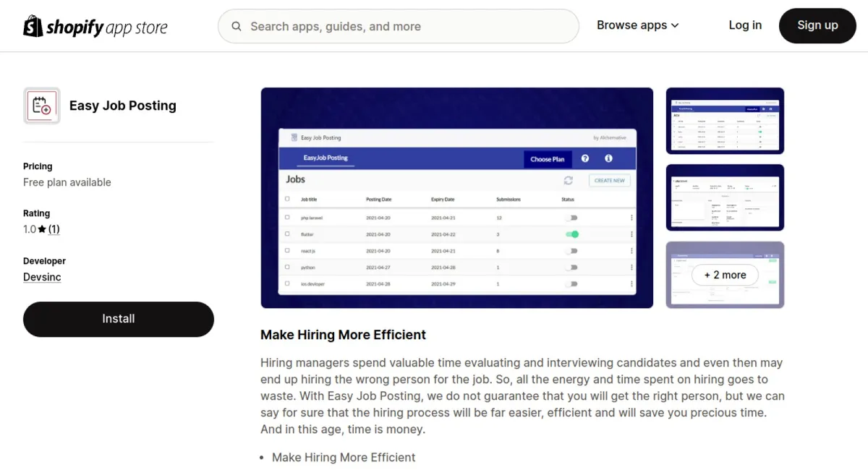Click the 2021-04-29 expiry date for ios developer
The height and width of the screenshot is (470, 868).
pyautogui.click(x=443, y=284)
